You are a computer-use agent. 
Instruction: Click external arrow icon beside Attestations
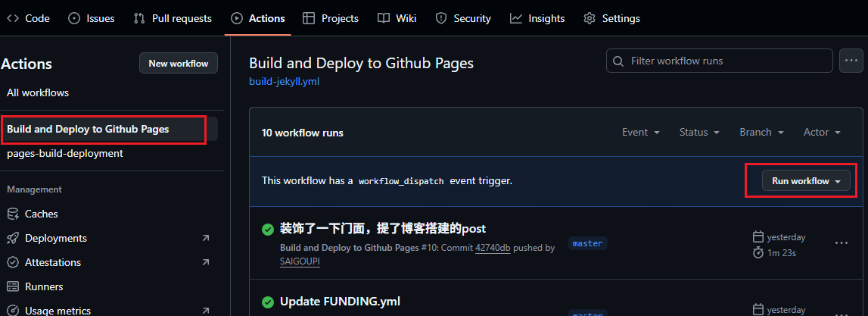[206, 262]
